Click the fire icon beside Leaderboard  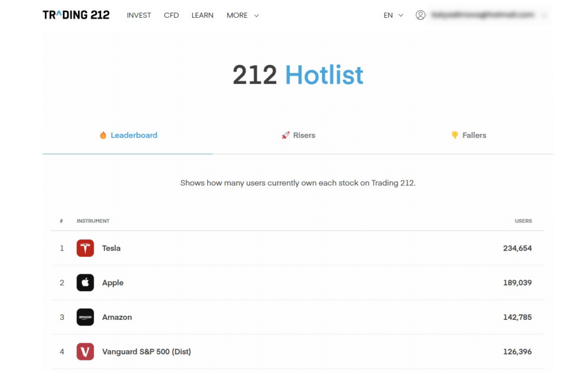tap(103, 135)
